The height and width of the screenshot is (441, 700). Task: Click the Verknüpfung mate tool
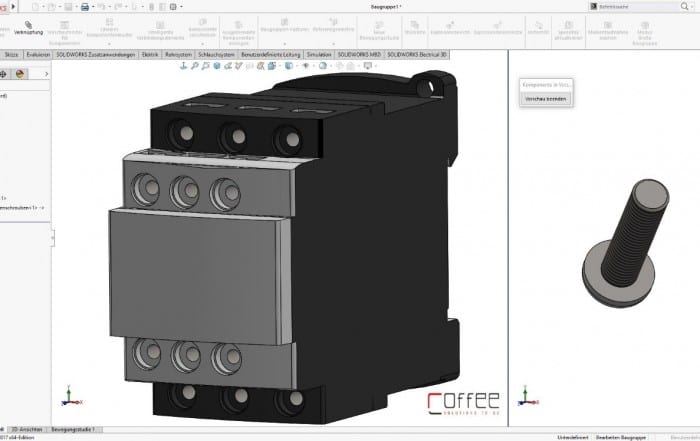28,28
